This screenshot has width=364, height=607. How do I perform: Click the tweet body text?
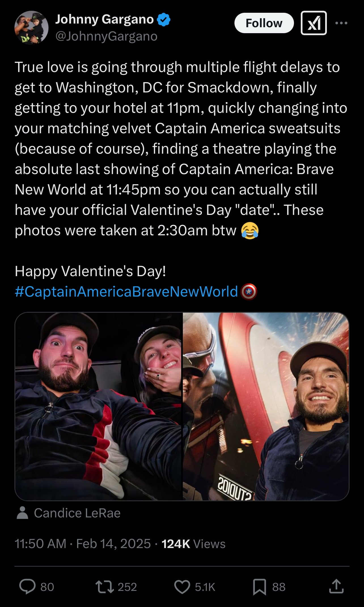coord(181,149)
